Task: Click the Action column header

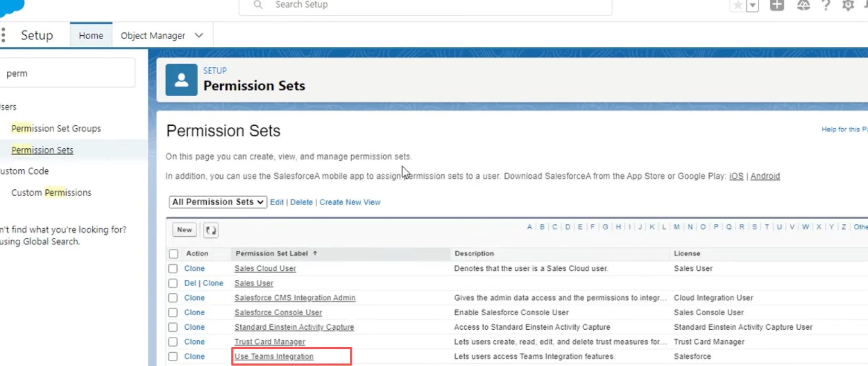Action: click(197, 253)
